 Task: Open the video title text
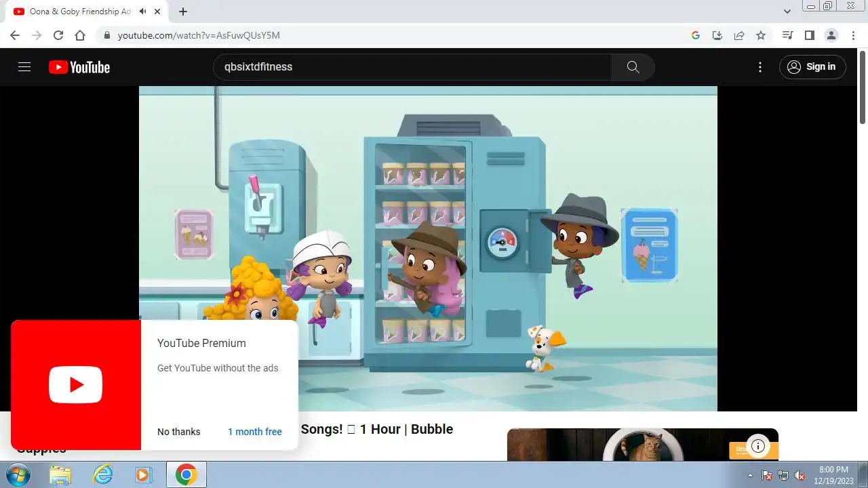pos(377,429)
